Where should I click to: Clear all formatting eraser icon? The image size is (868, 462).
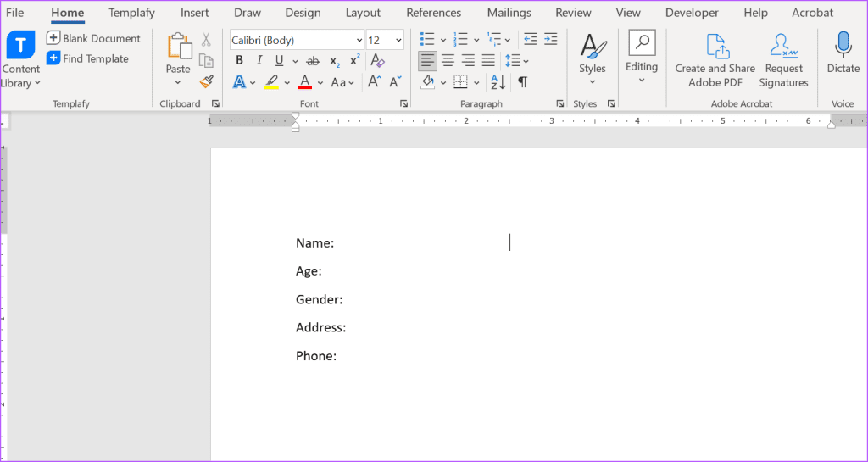377,60
